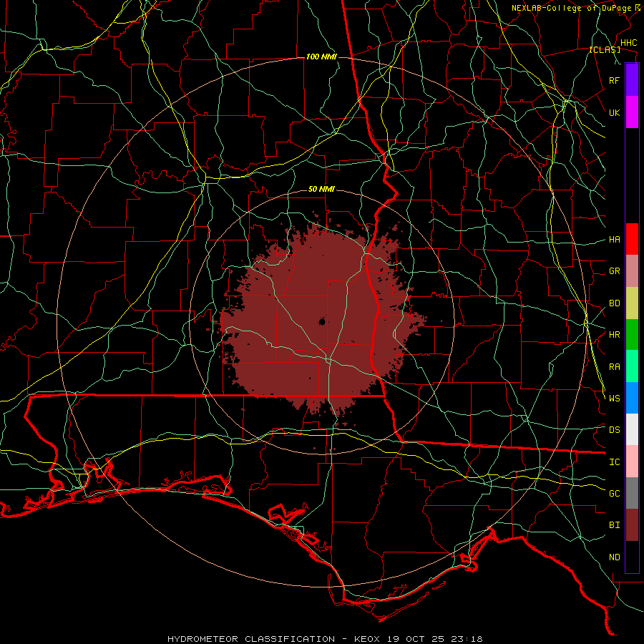The width and height of the screenshot is (644, 644).
Task: Click the RF legend label
Action: pyautogui.click(x=614, y=80)
